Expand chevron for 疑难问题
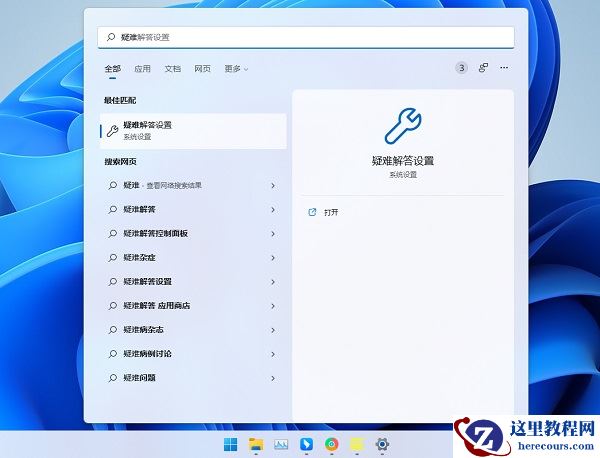This screenshot has height=458, width=600. (273, 378)
